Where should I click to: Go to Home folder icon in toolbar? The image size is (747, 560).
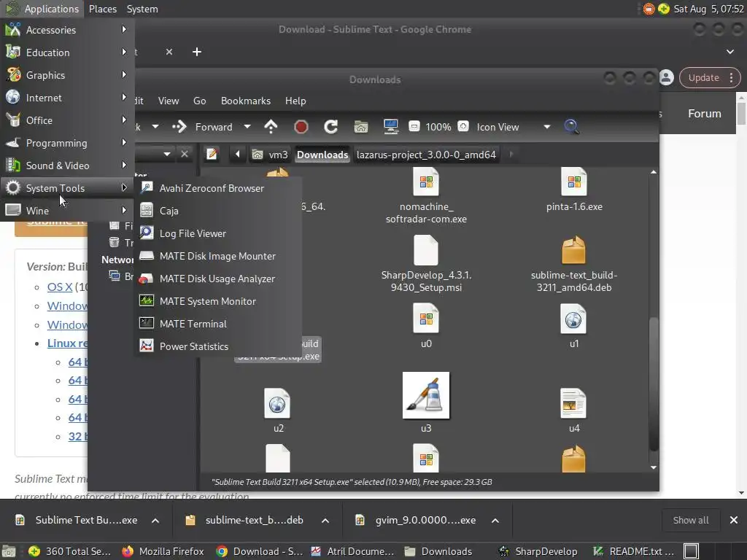(360, 127)
